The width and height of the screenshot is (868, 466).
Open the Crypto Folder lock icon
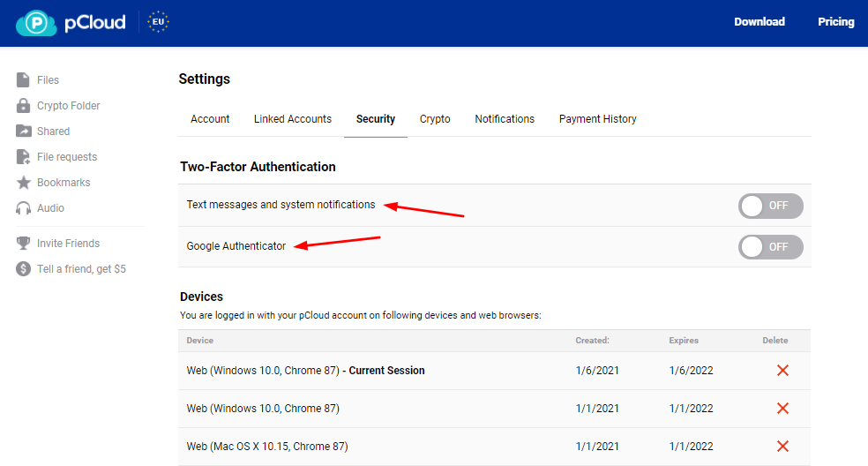click(23, 106)
